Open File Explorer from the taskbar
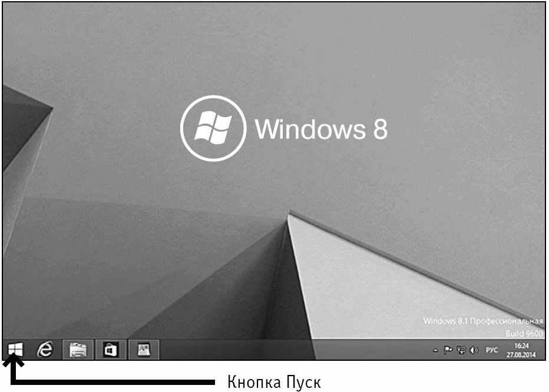This screenshot has height=392, width=549. [x=78, y=349]
